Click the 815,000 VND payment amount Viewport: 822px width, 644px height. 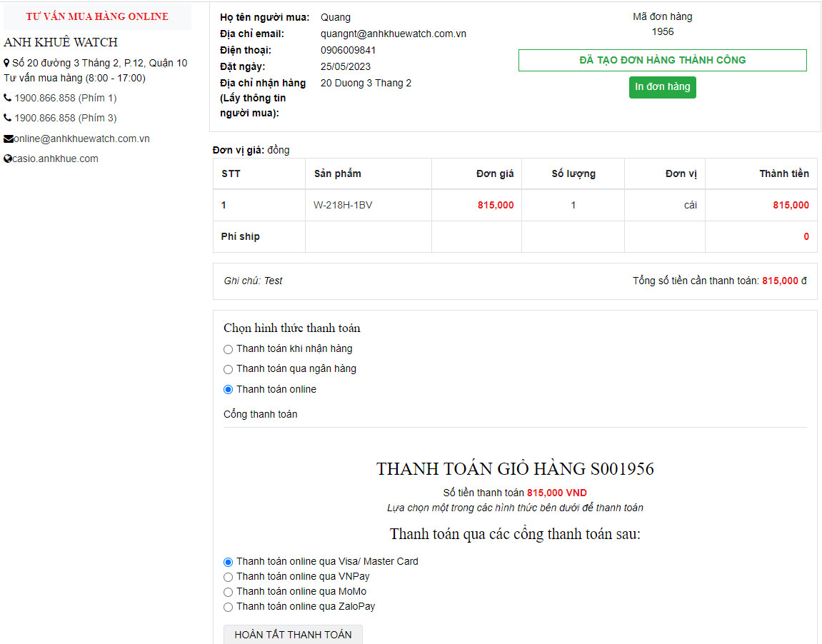(557, 493)
